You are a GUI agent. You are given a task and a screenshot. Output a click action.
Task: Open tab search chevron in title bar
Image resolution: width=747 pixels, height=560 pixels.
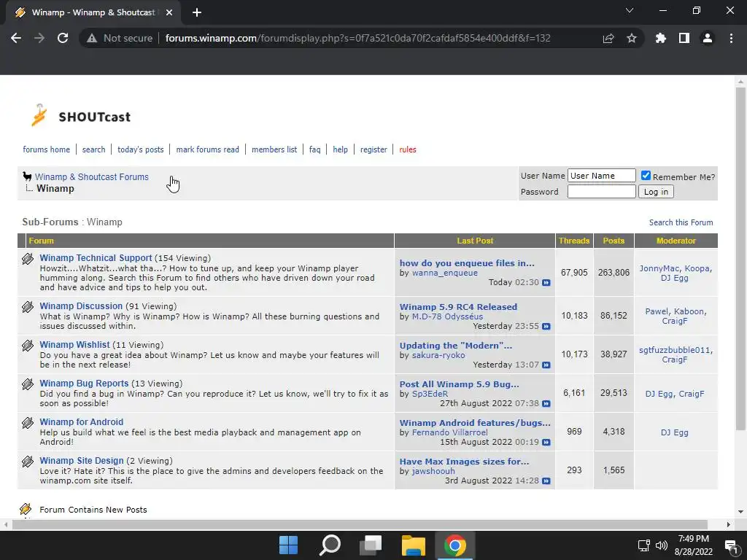(x=630, y=10)
